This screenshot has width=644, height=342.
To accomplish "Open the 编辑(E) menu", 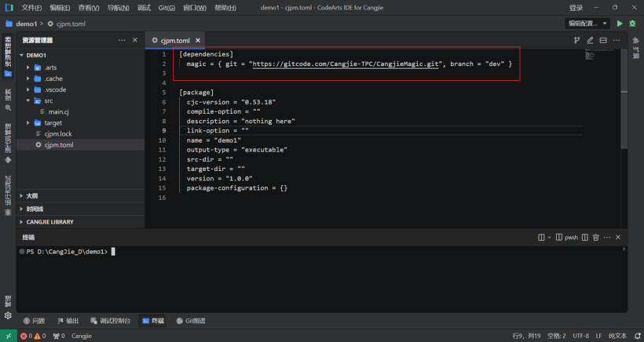I will coord(60,8).
